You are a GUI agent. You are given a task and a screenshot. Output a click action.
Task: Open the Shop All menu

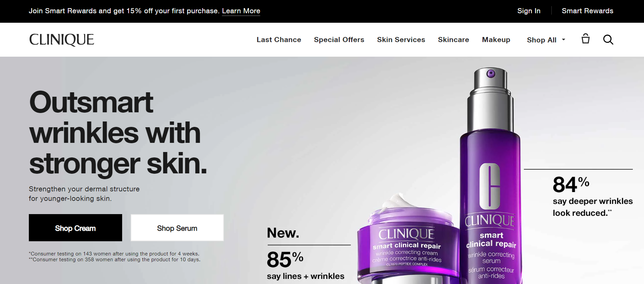point(542,40)
